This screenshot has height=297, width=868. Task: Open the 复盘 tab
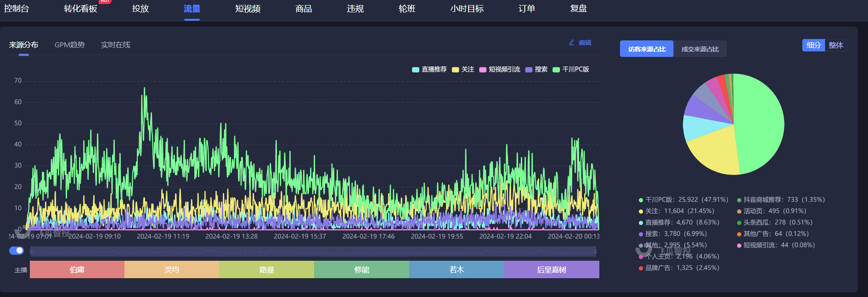578,9
